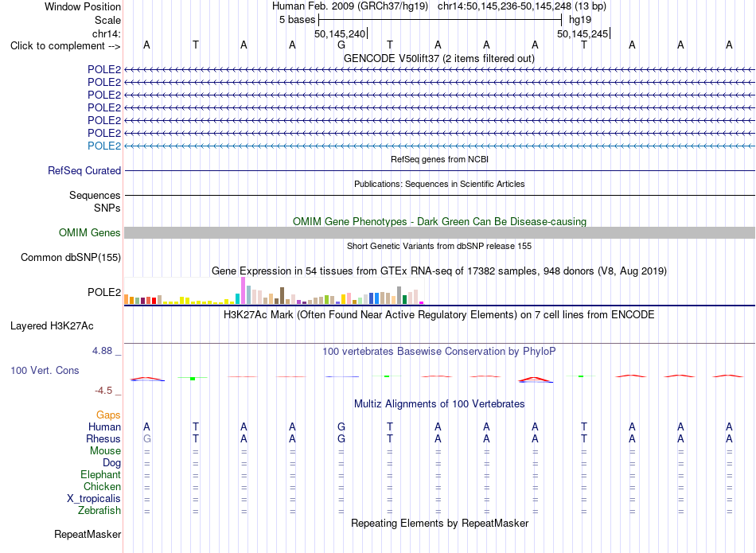Open the GENCODE V50lift37 track title
The image size is (756, 553).
[438, 58]
